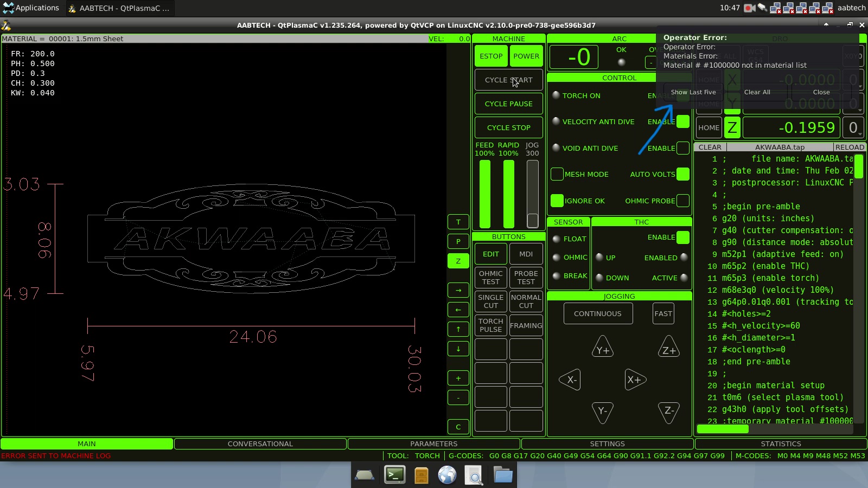Open the Z axis zero dropdown
868x488 pixels.
pos(853,127)
